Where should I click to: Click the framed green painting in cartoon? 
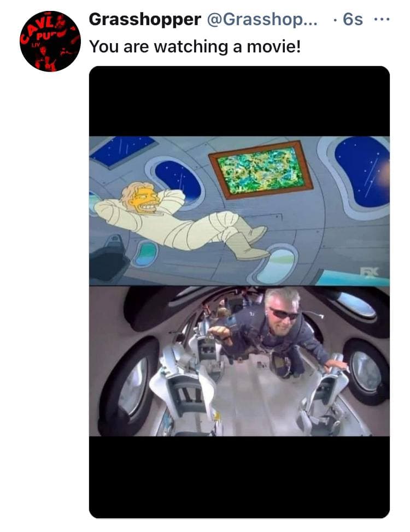point(261,169)
